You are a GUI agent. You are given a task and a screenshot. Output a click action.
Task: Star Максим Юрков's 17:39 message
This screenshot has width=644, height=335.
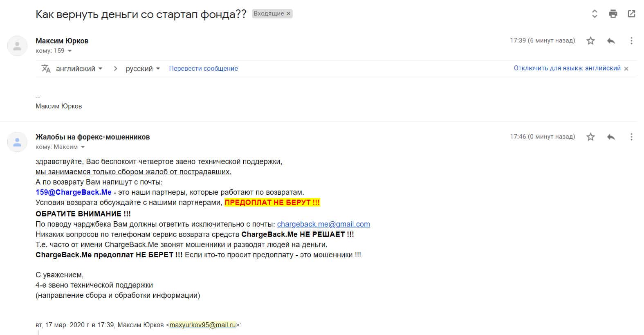590,40
